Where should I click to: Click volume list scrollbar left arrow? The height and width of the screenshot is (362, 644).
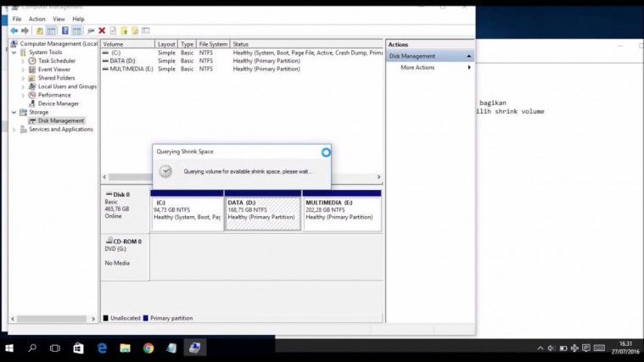(x=104, y=177)
